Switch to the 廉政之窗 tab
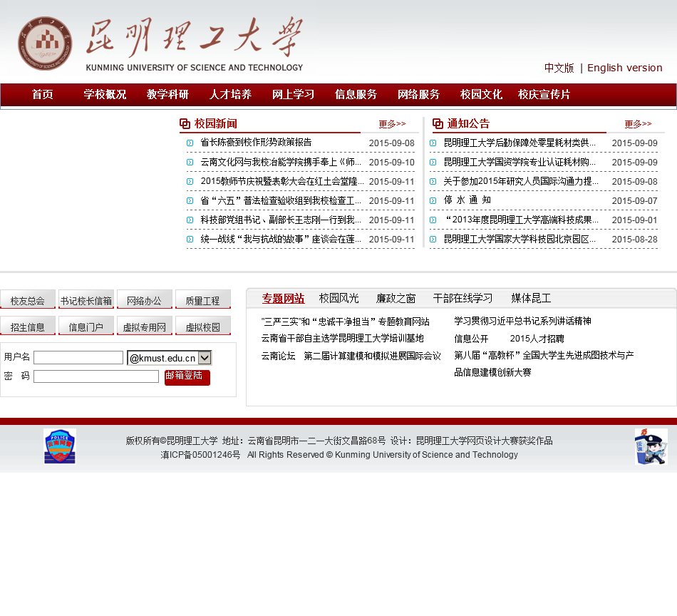Screen dimensions: 677x616 396,299
